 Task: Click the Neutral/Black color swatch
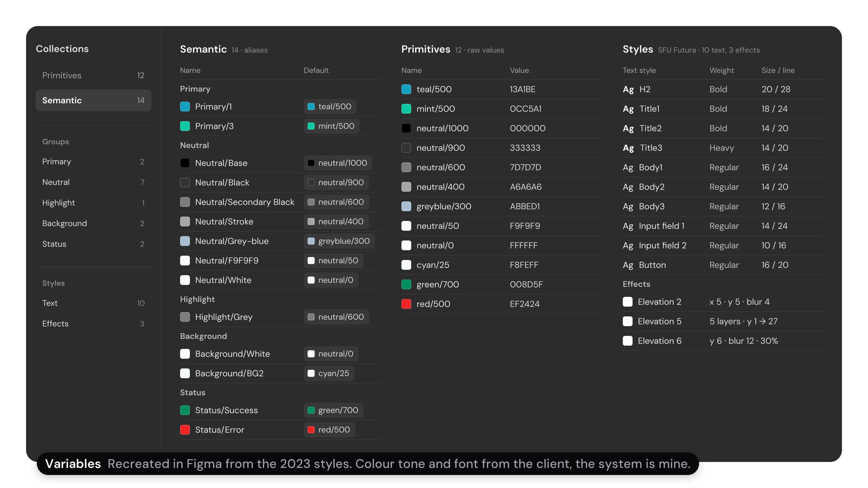click(x=185, y=182)
